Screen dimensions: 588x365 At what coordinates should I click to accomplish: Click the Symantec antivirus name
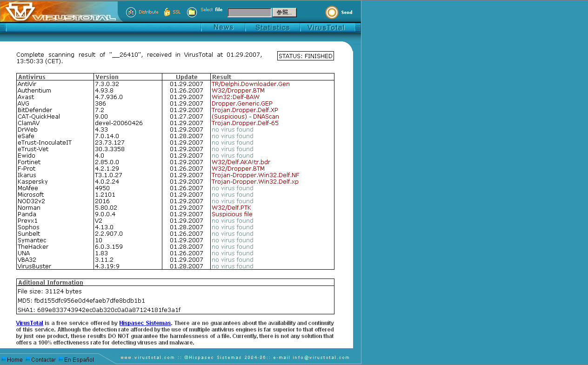pos(32,240)
